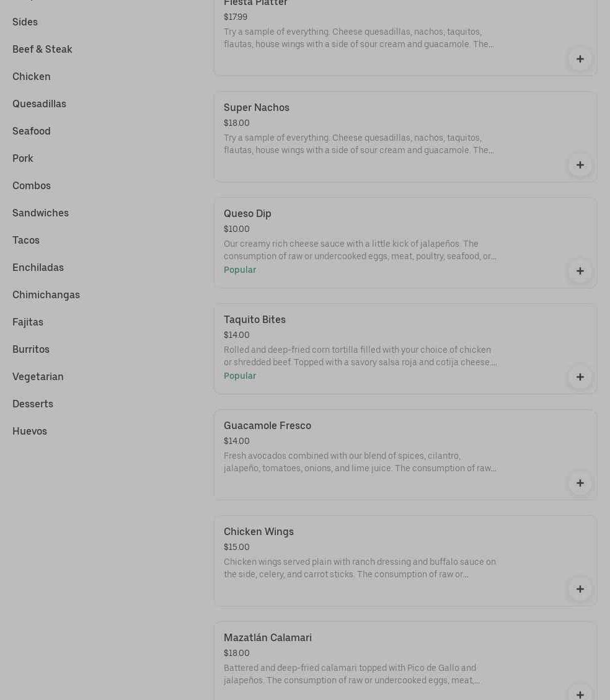Select Desserts in the sidebar

[33, 404]
